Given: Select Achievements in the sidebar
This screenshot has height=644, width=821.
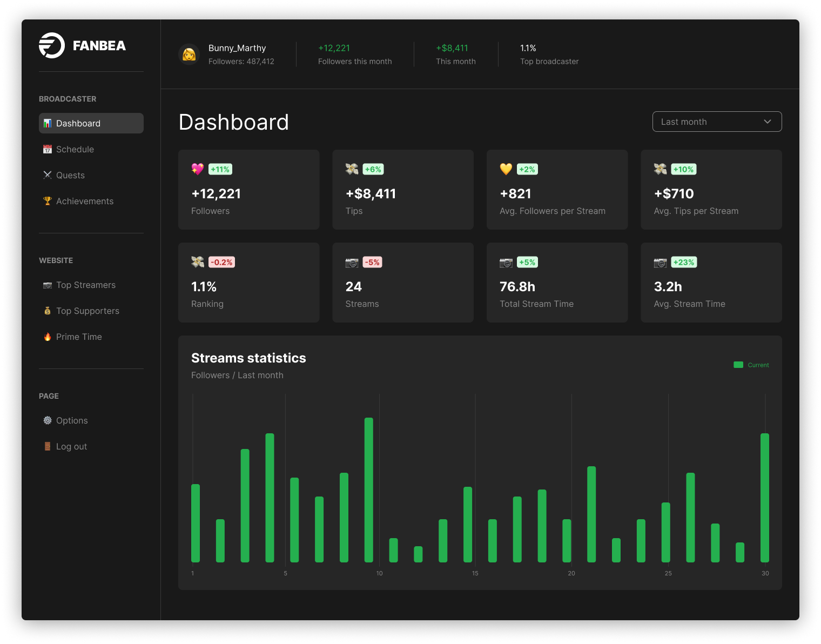Looking at the screenshot, I should (91, 201).
